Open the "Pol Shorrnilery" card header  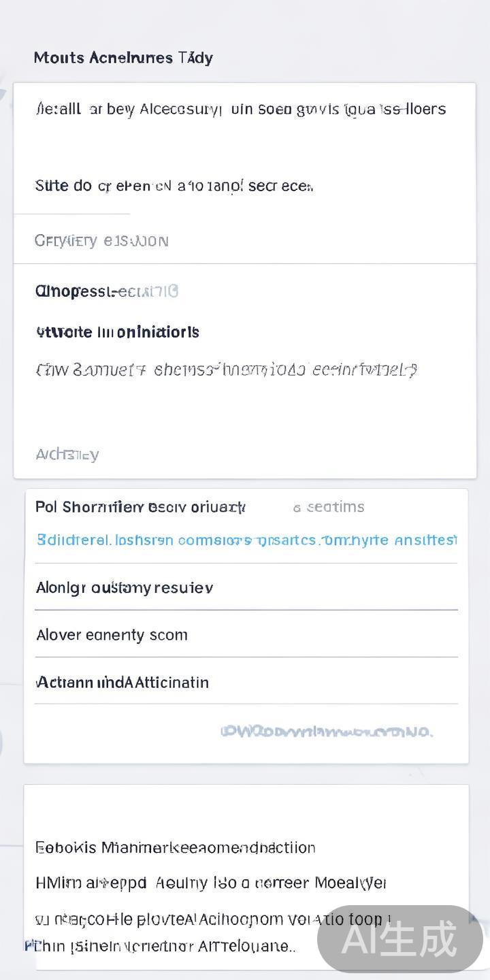pyautogui.click(x=140, y=507)
